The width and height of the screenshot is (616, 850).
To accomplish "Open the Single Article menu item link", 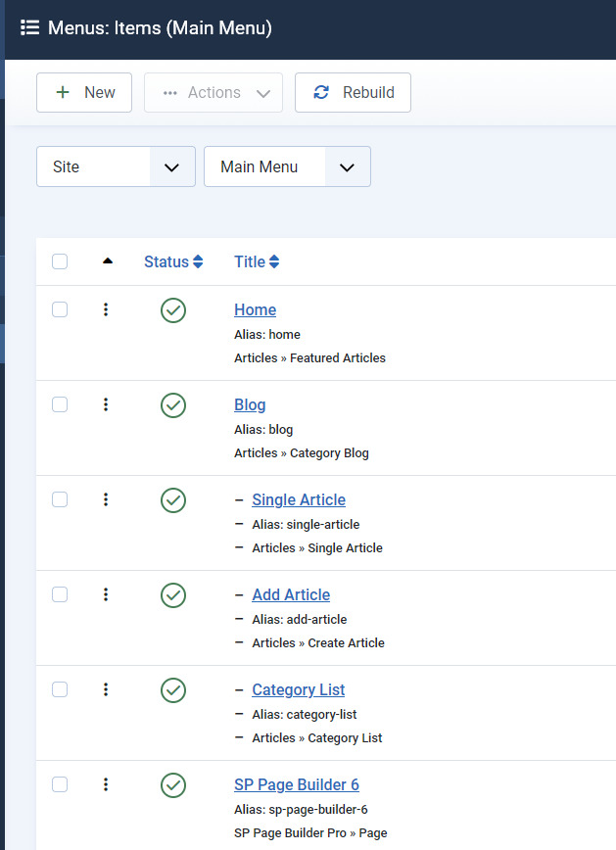I will pos(298,499).
